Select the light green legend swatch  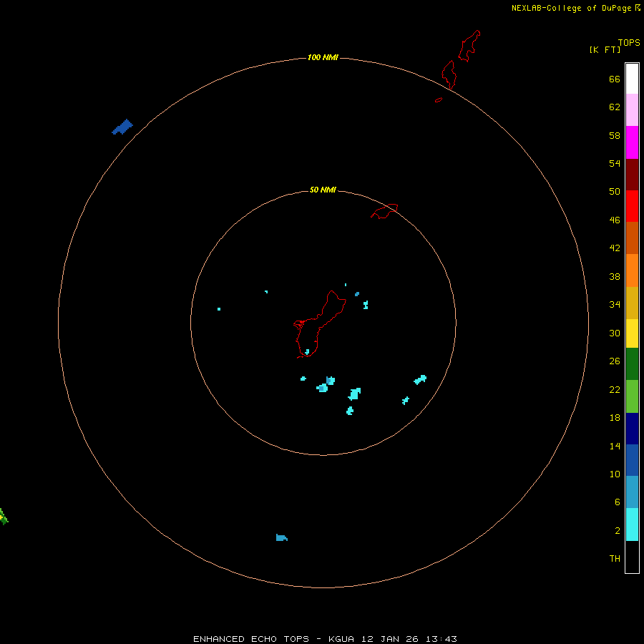632,396
